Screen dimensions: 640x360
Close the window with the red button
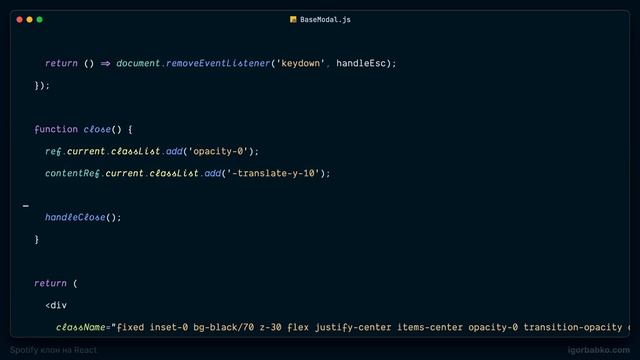(x=19, y=19)
